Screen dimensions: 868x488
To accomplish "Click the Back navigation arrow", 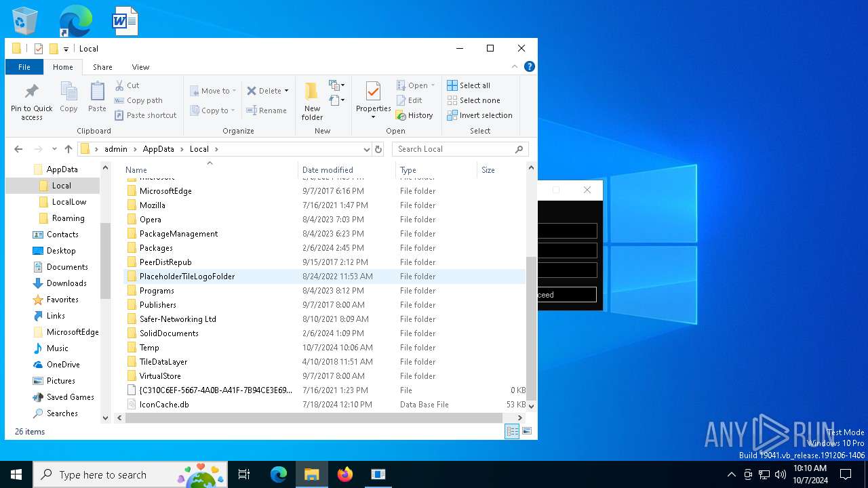I will pyautogui.click(x=18, y=149).
